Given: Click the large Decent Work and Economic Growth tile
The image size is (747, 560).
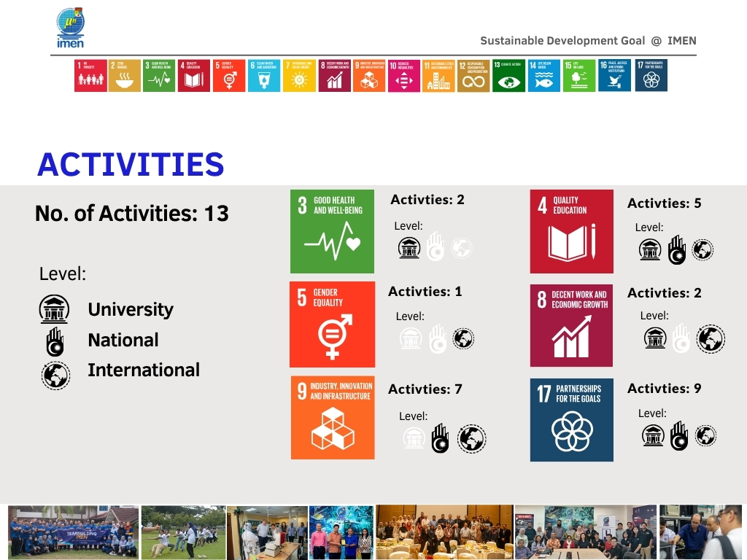Looking at the screenshot, I should tap(571, 325).
